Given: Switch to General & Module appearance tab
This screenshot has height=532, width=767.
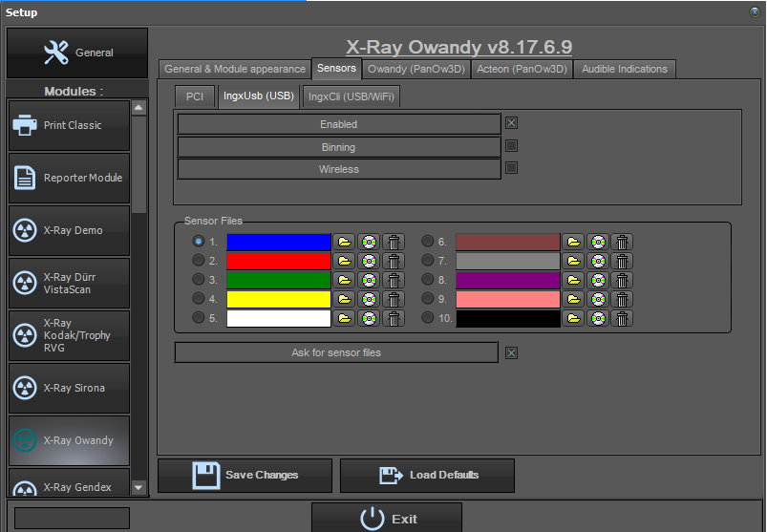Looking at the screenshot, I should pyautogui.click(x=235, y=69).
